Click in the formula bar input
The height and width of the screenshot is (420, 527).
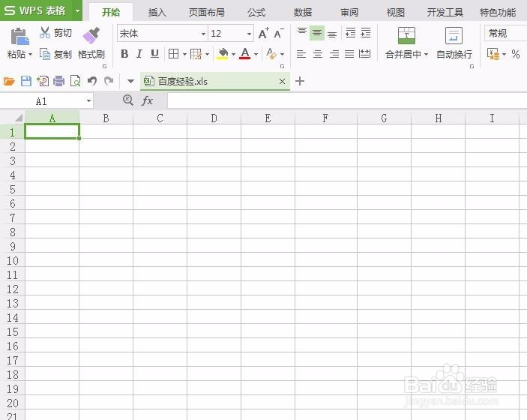point(347,100)
